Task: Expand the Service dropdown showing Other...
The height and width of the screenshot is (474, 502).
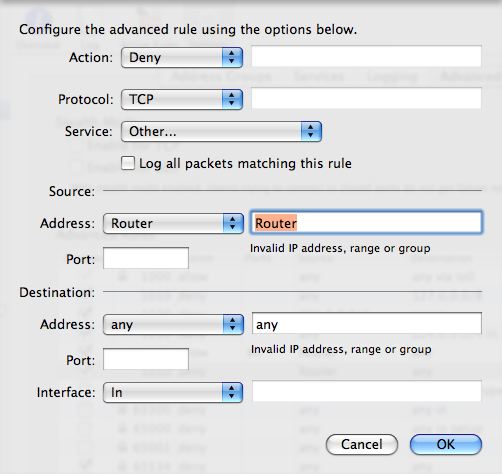Action: coord(221,131)
